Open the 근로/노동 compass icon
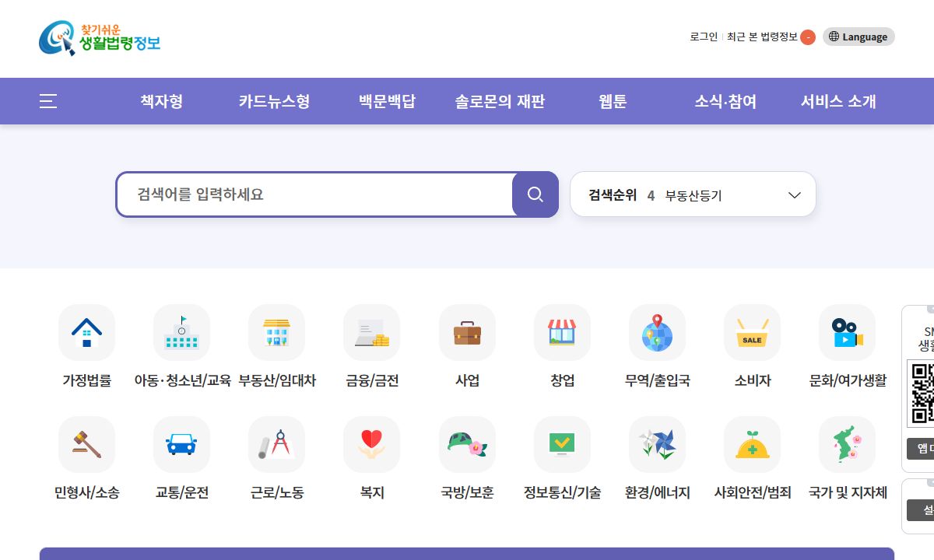934x560 pixels. (276, 445)
